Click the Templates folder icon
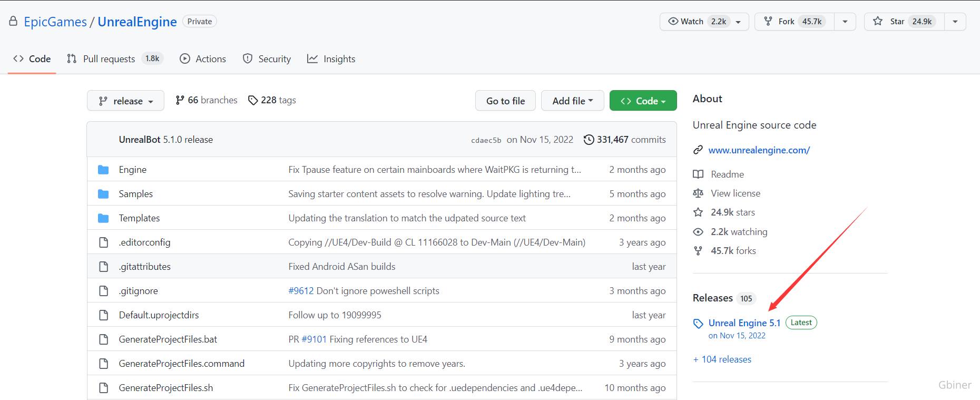Image resolution: width=980 pixels, height=400 pixels. click(103, 218)
